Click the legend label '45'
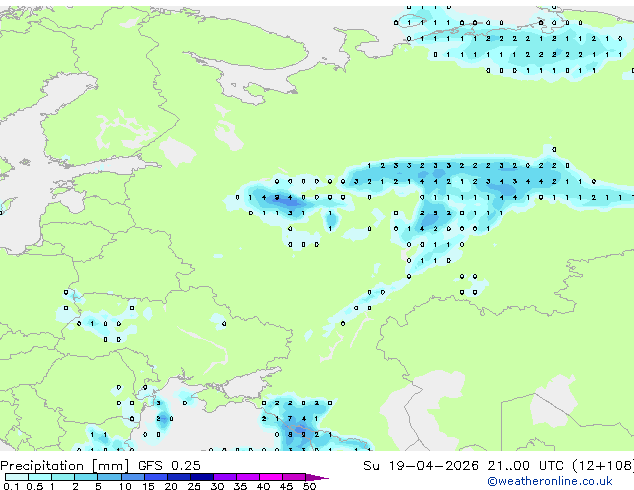Image resolution: width=634 pixels, height=490 pixels. (286, 486)
